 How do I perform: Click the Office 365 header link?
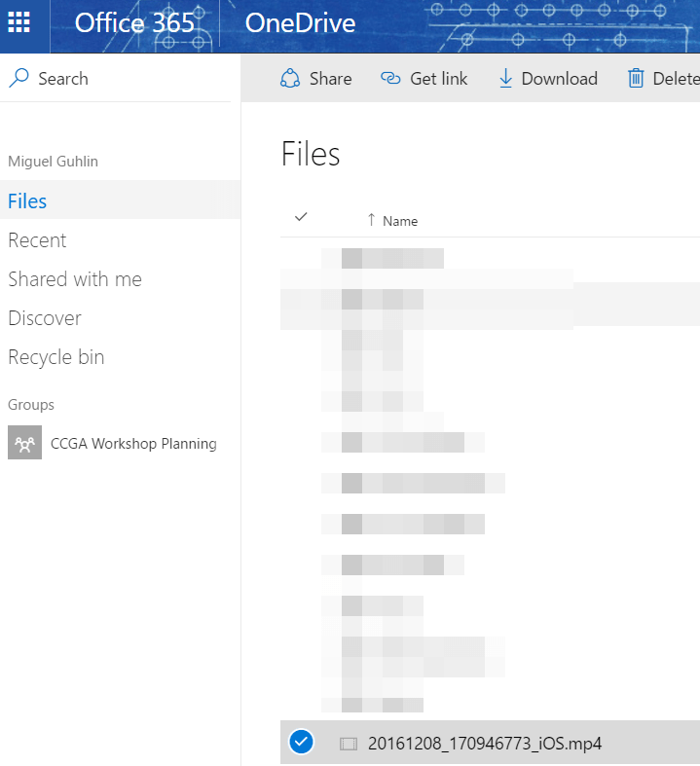click(134, 23)
